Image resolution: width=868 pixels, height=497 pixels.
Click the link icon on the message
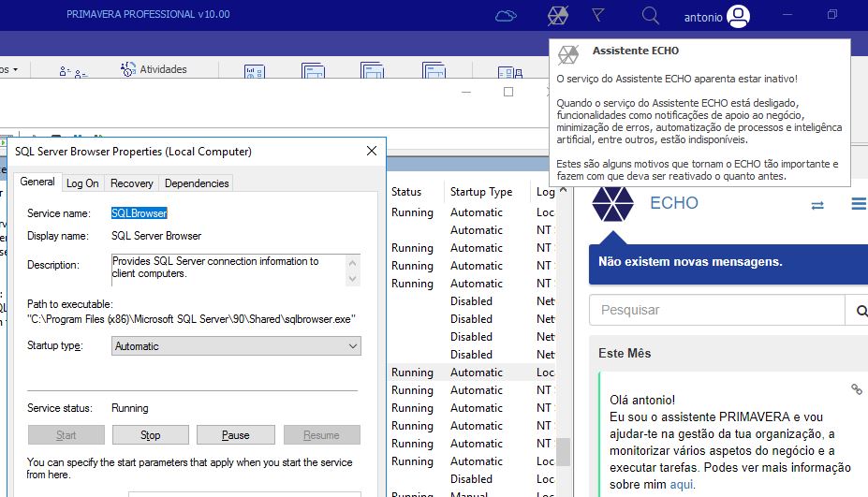(x=856, y=389)
